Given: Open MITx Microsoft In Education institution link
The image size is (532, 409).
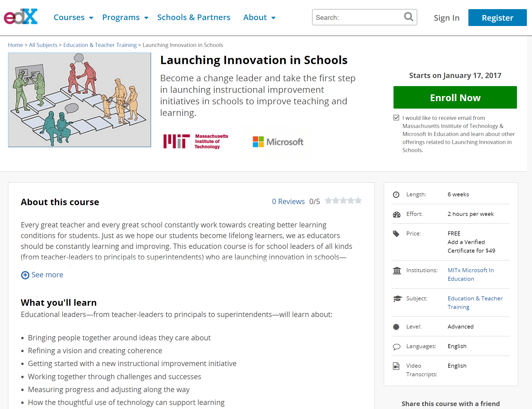Looking at the screenshot, I should 471,275.
